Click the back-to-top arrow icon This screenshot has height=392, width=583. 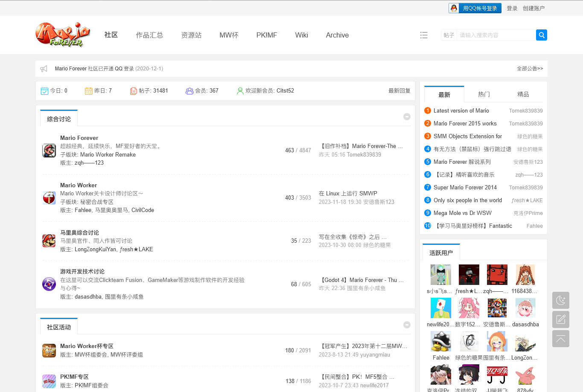[x=561, y=339]
